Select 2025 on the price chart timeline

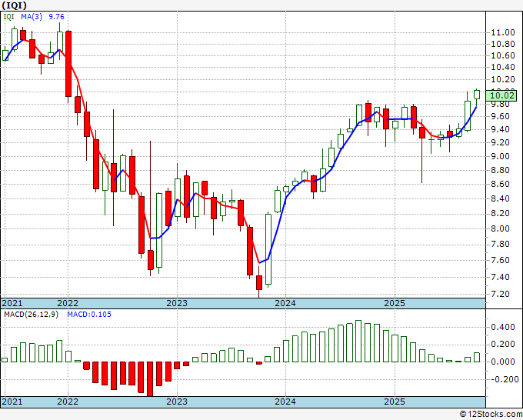395,303
